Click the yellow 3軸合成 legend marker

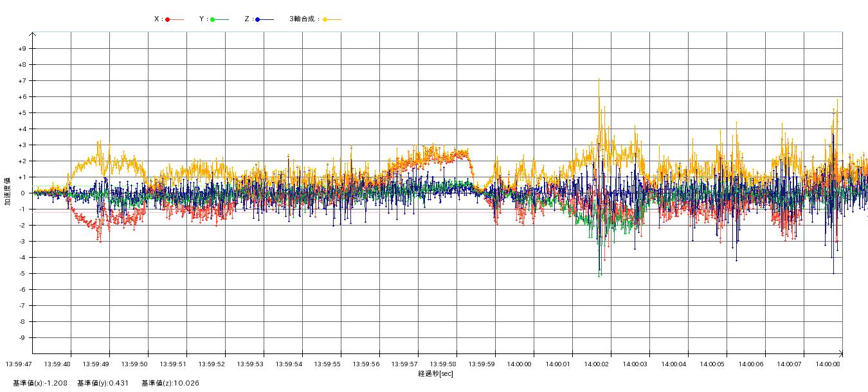[x=325, y=19]
